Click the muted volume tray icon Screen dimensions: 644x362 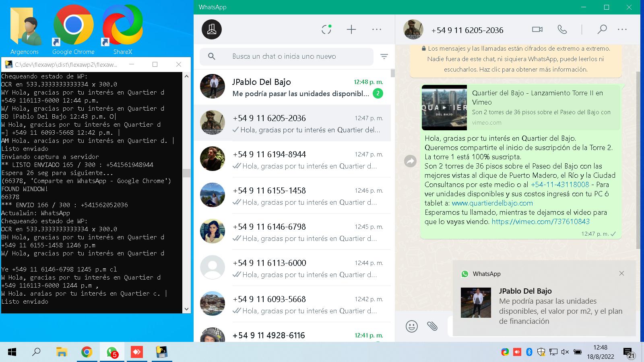tap(565, 352)
